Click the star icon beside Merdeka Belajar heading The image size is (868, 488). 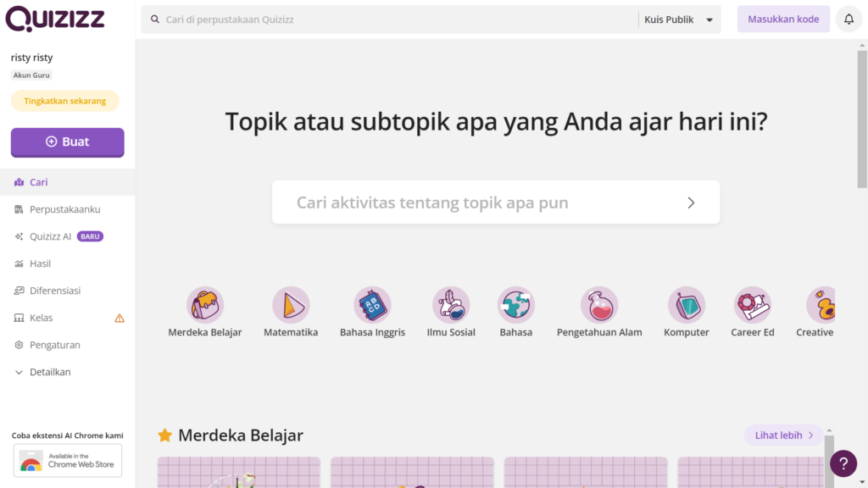(164, 435)
